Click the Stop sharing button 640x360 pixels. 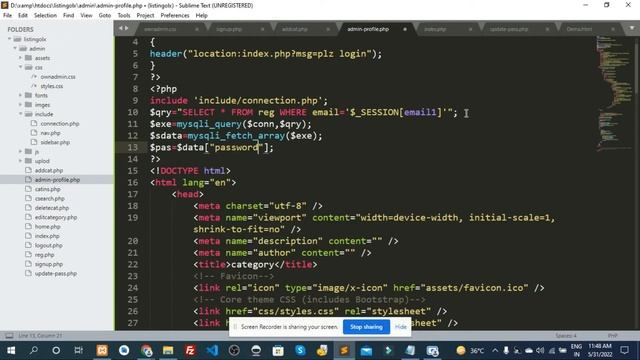pos(366,327)
